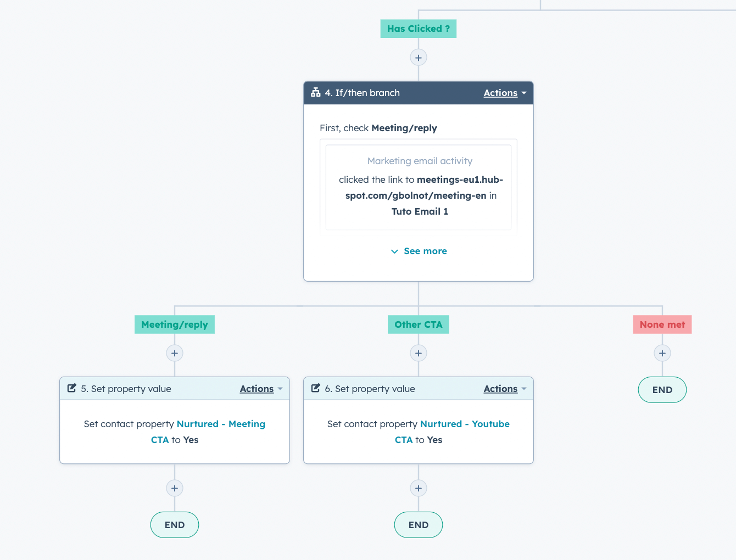Expand See more in the if/then branch card
Viewport: 736px width, 560px height.
tap(419, 251)
